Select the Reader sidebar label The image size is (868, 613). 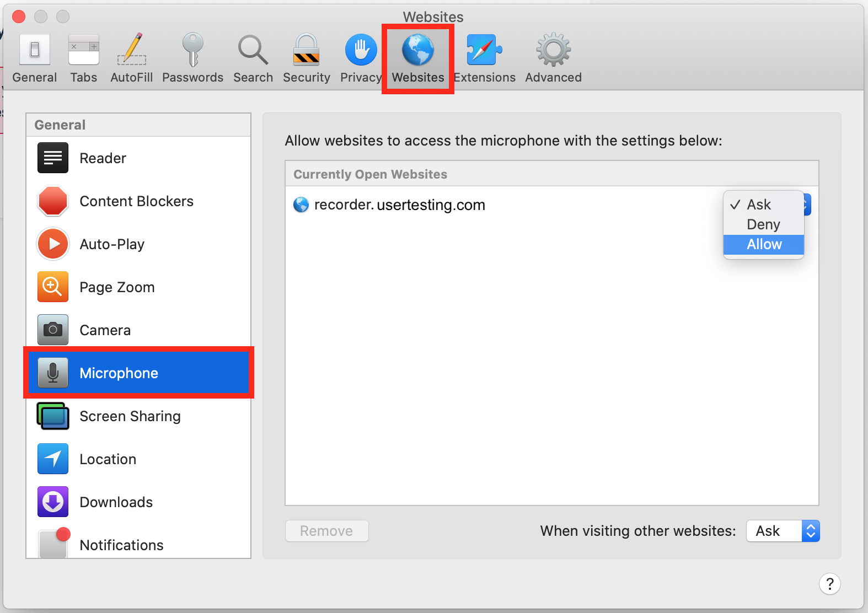[103, 158]
